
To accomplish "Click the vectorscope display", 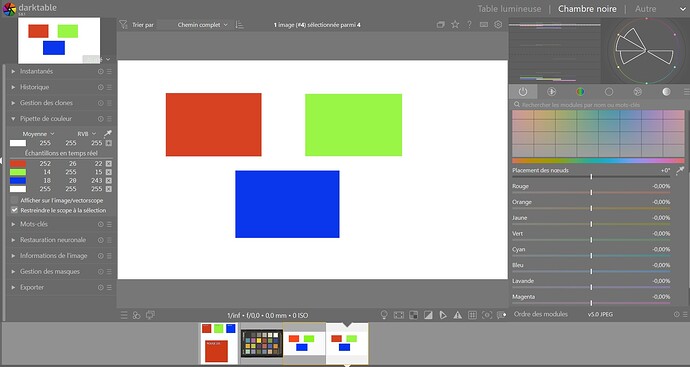I will (x=646, y=51).
